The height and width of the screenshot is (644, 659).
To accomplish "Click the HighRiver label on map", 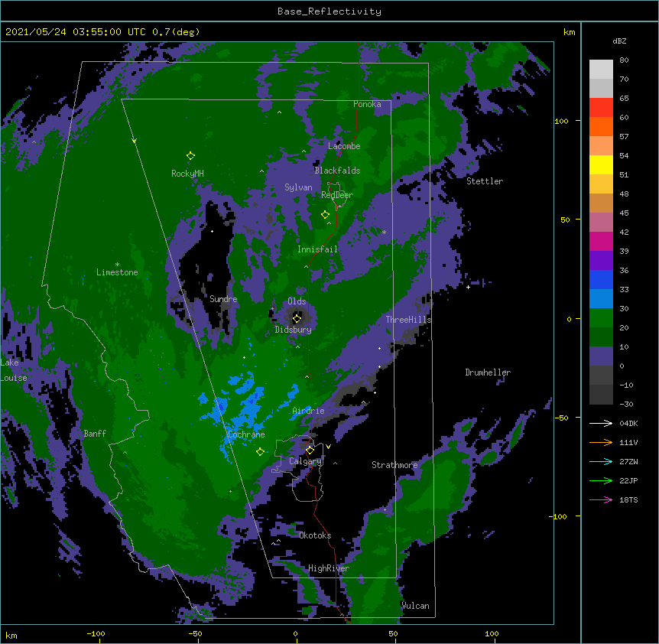I will click(x=329, y=568).
